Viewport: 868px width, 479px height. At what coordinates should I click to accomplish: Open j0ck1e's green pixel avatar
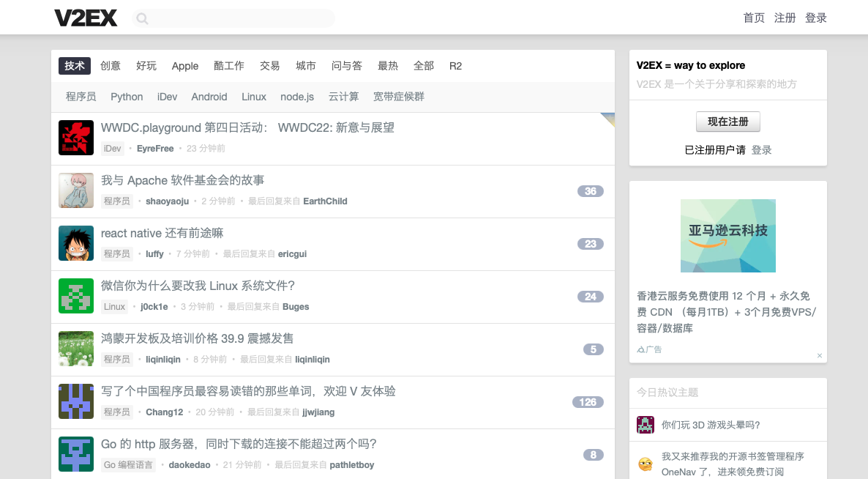(76, 296)
